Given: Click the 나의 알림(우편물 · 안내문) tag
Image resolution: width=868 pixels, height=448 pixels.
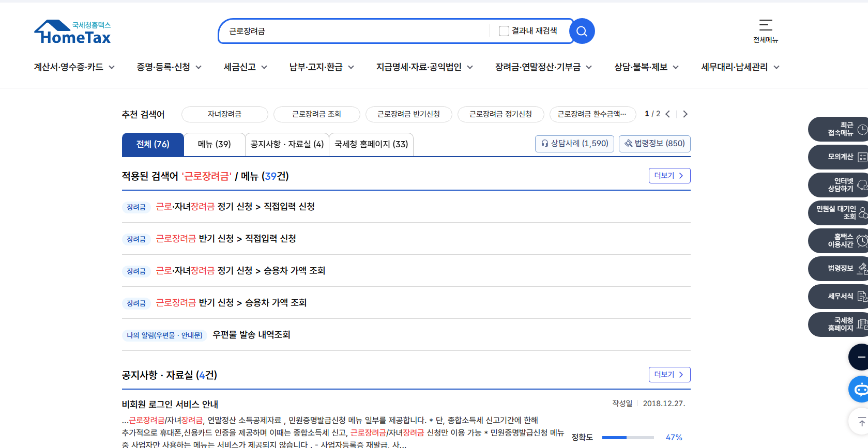Looking at the screenshot, I should pyautogui.click(x=165, y=335).
